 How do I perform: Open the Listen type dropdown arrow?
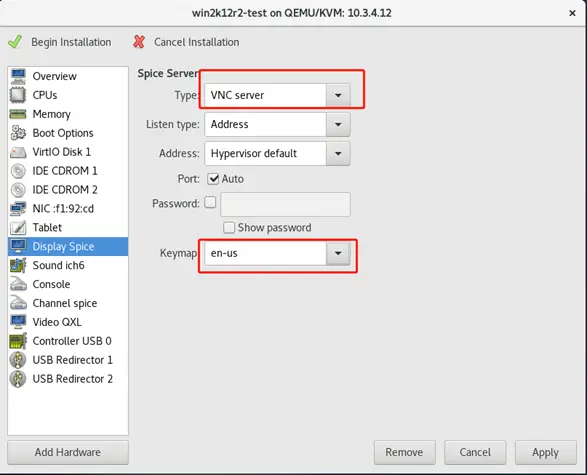tap(338, 124)
